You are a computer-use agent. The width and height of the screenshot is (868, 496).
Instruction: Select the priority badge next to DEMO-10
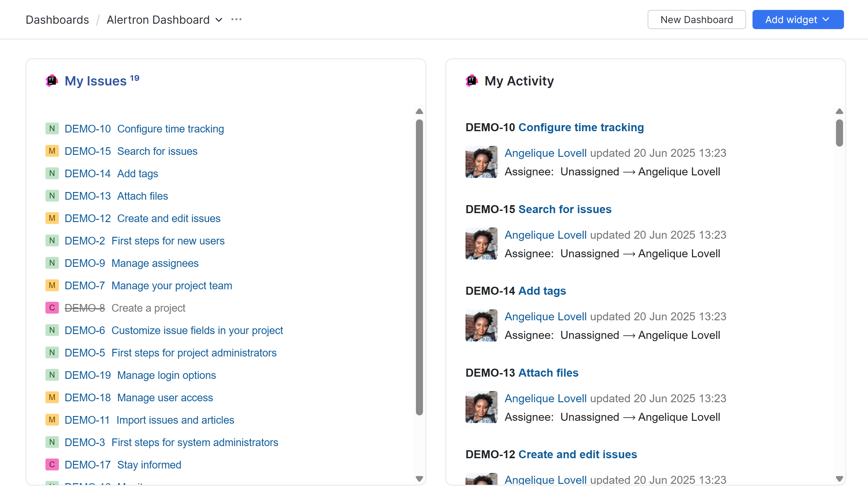coord(52,128)
